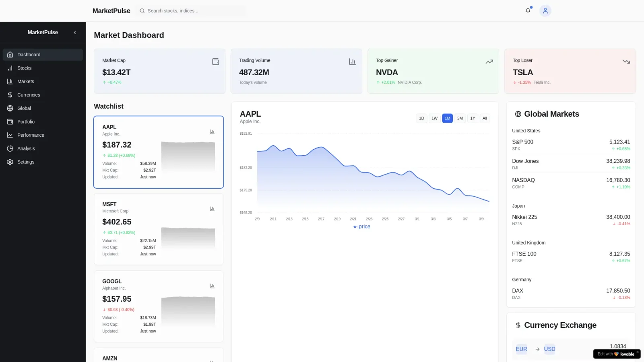
Task: Click the notification bell icon
Action: point(528,11)
